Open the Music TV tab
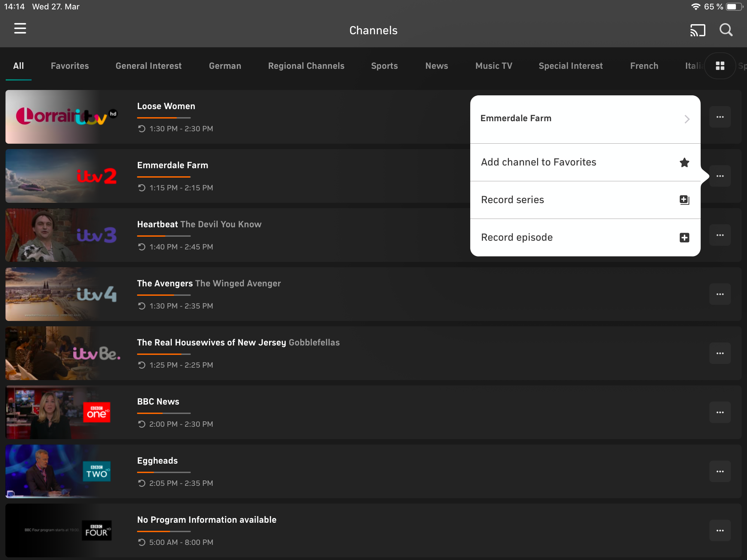 coord(494,66)
